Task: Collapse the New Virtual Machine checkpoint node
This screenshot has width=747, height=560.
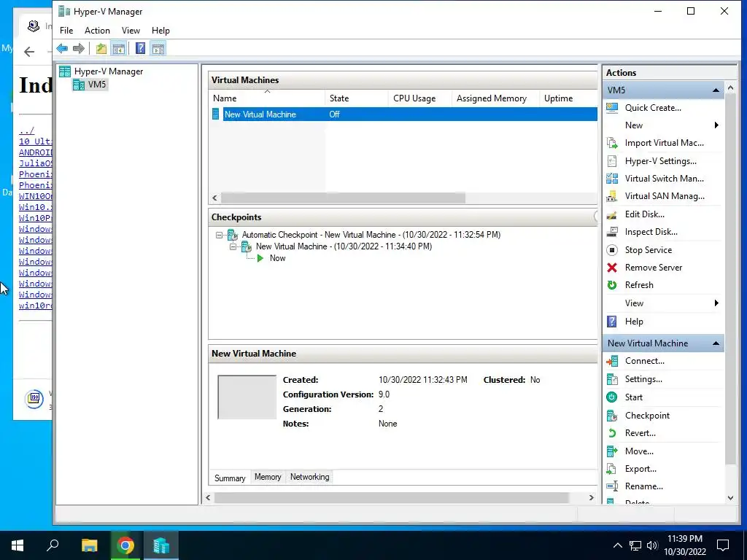Action: tap(233, 246)
